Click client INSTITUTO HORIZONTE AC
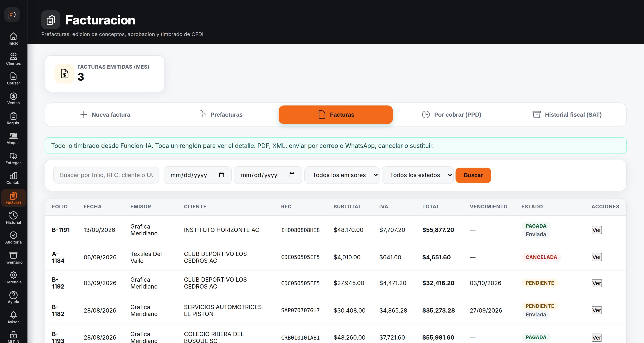The height and width of the screenshot is (343, 644). [x=222, y=230]
